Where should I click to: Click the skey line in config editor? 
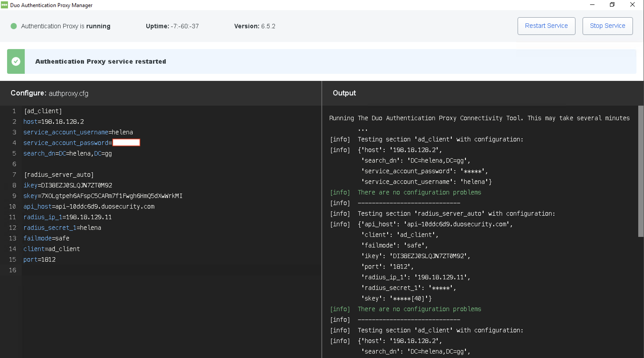(x=103, y=196)
